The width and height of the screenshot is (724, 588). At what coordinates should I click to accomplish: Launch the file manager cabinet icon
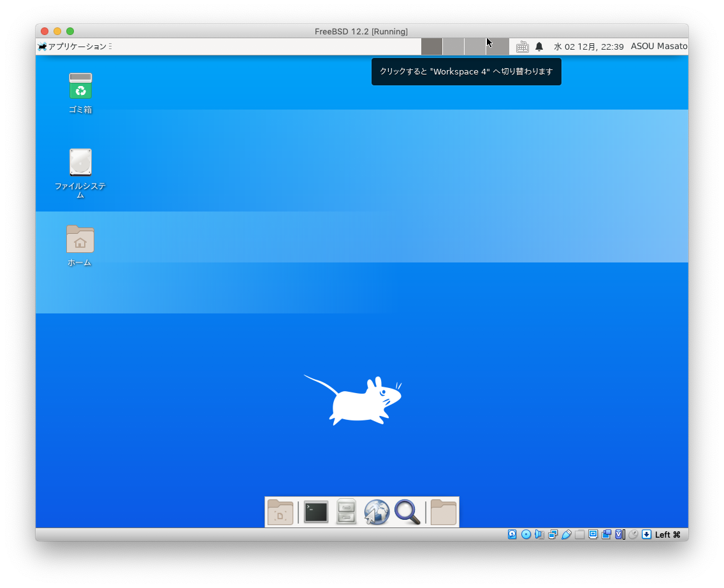(x=346, y=512)
